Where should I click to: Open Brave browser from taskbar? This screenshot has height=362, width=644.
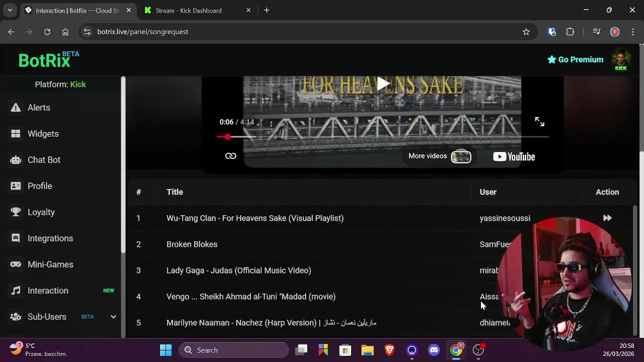click(389, 350)
